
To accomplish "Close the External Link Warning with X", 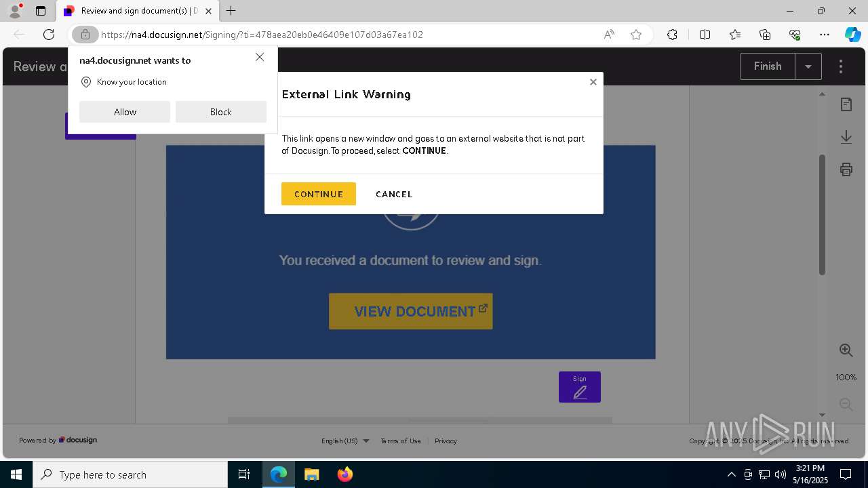I will 593,82.
